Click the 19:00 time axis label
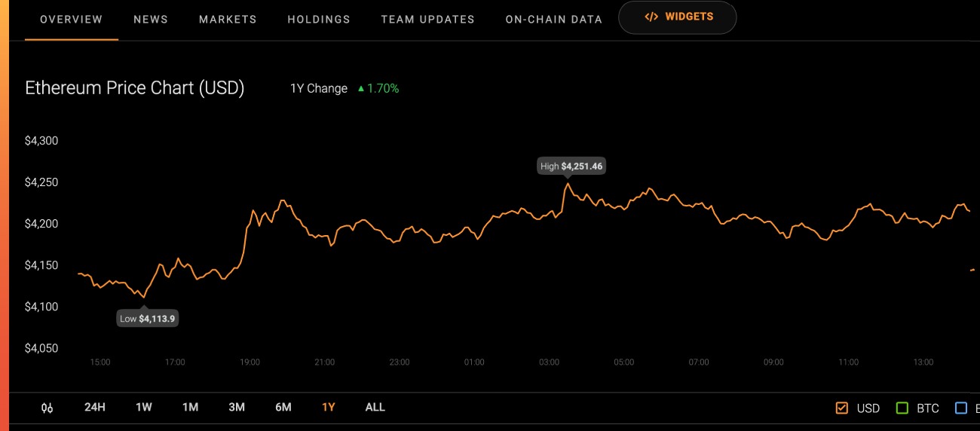The image size is (980, 431). click(250, 362)
